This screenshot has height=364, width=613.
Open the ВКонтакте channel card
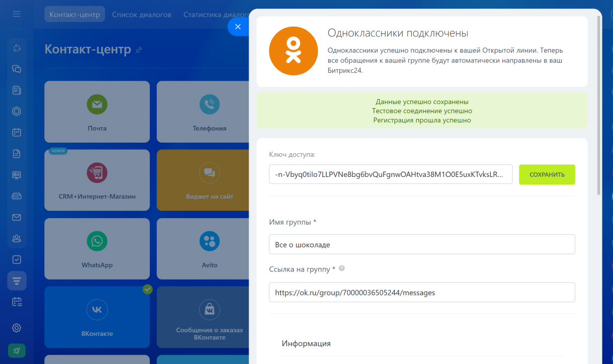(x=97, y=317)
